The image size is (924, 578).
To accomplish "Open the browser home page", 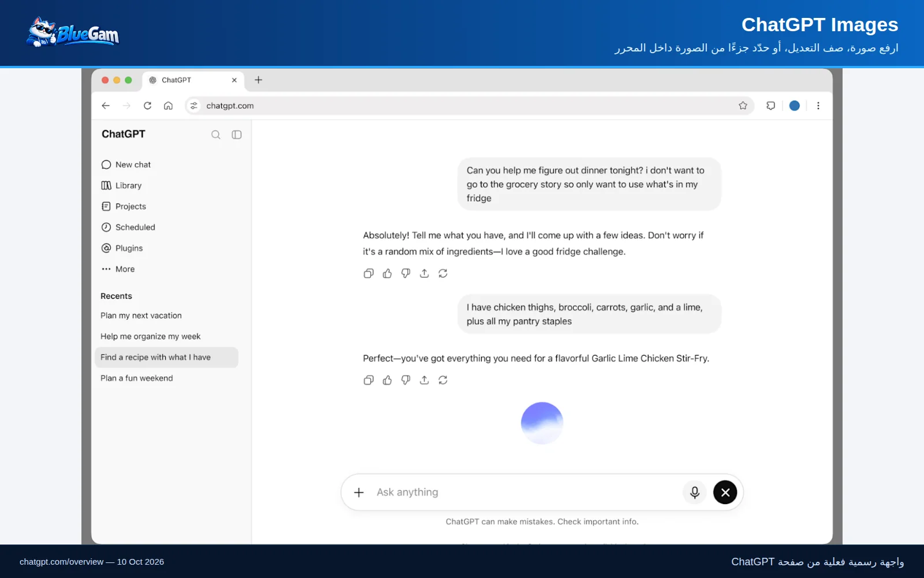I will click(x=168, y=106).
